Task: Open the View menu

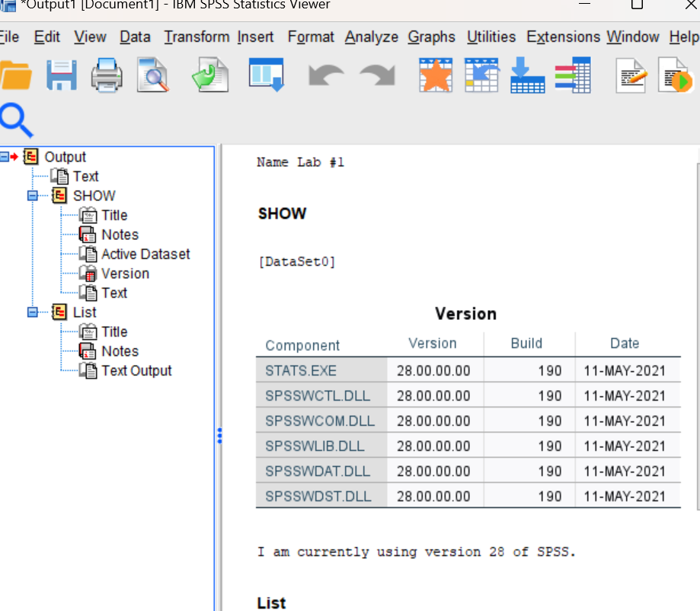Action: [90, 37]
